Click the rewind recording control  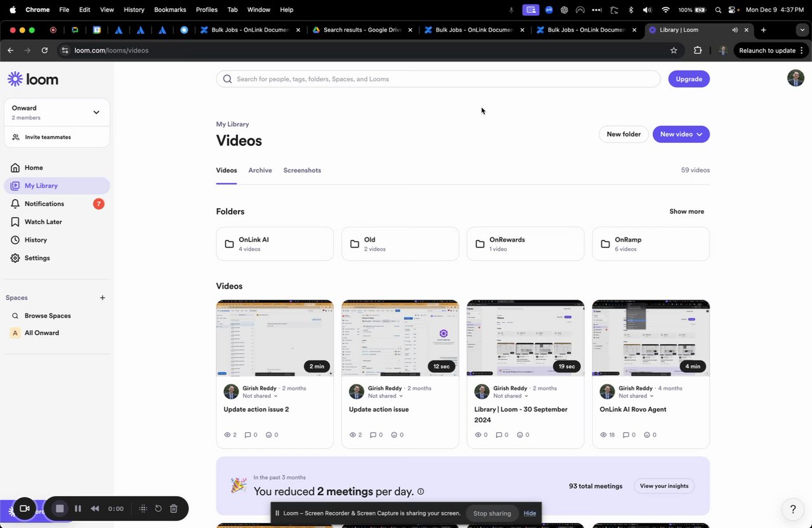click(x=95, y=508)
